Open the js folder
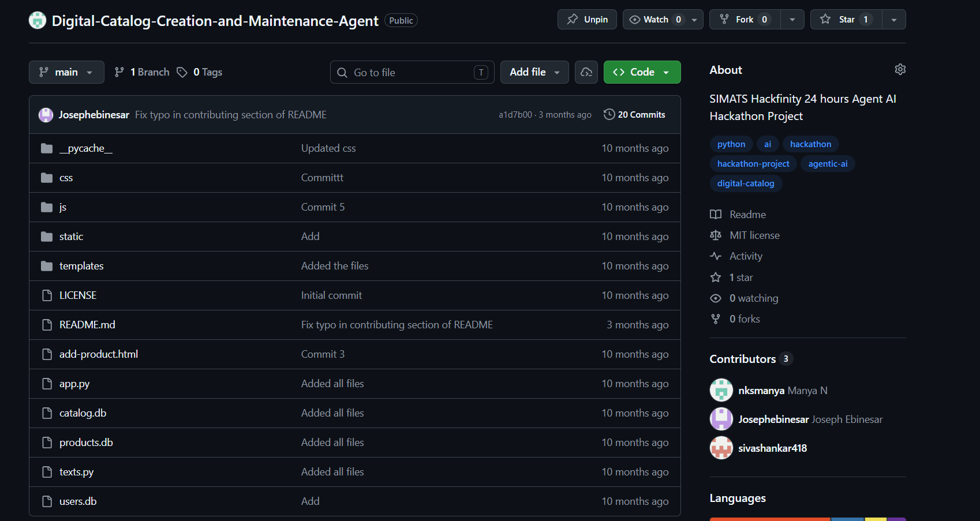Screen dimensions: 980x521 pos(62,207)
